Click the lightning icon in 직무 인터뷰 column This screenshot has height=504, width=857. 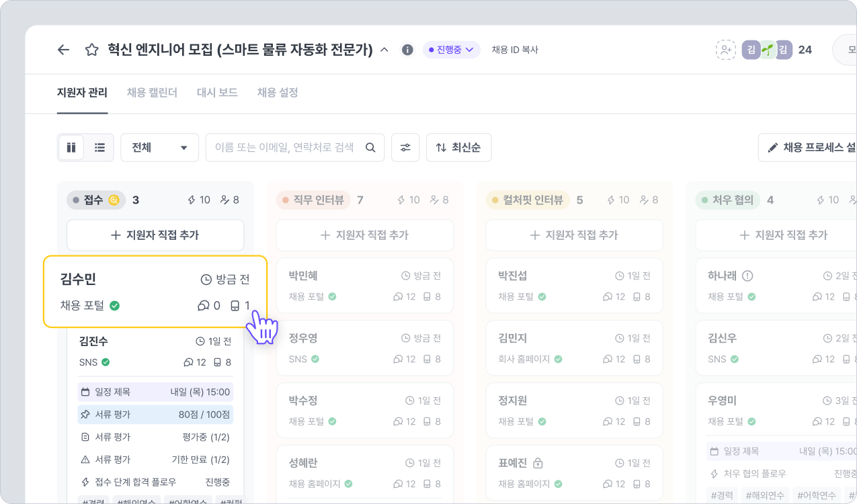[x=401, y=200]
